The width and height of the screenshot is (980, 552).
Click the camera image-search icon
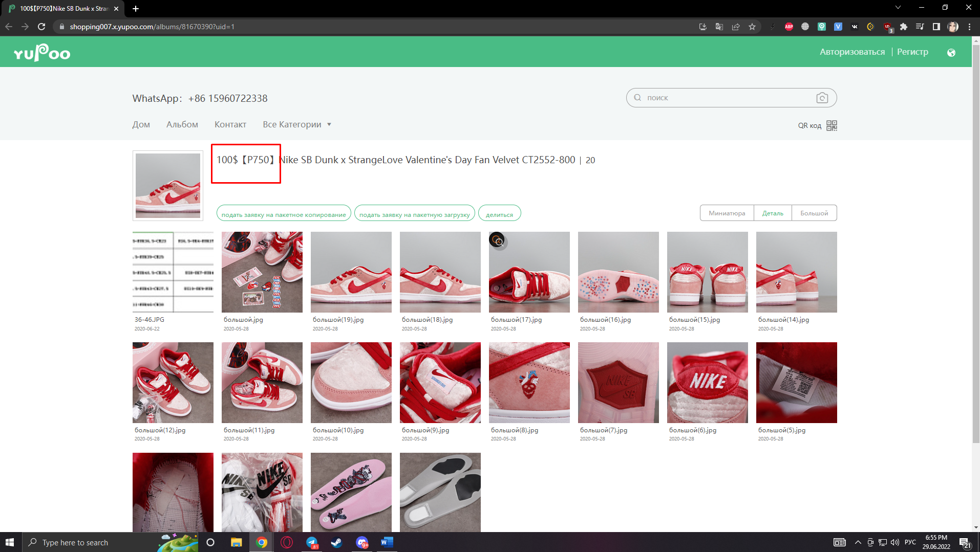click(822, 98)
